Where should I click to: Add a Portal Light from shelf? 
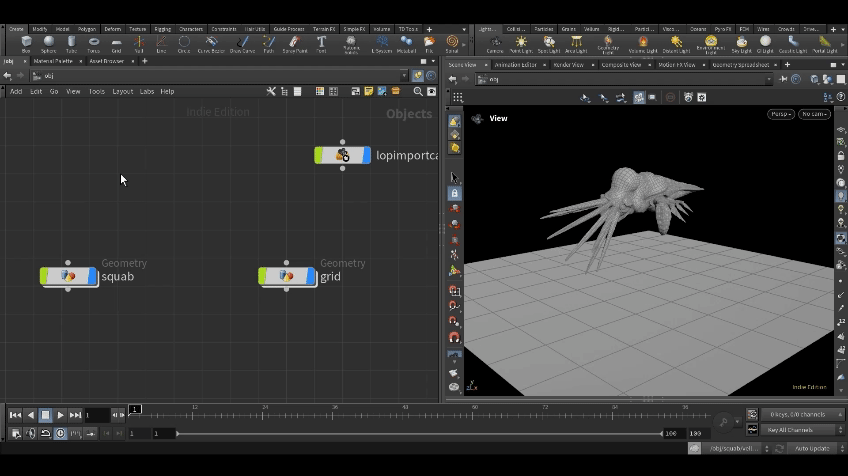(x=825, y=44)
